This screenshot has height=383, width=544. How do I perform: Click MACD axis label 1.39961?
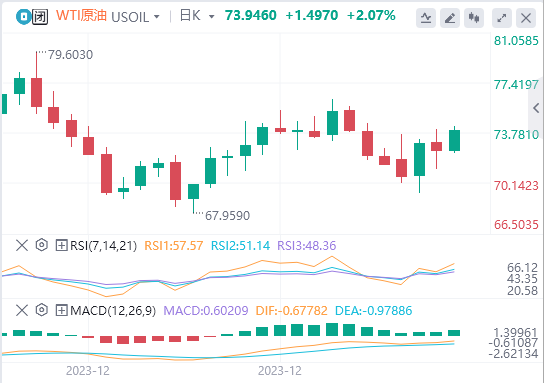[516, 333]
